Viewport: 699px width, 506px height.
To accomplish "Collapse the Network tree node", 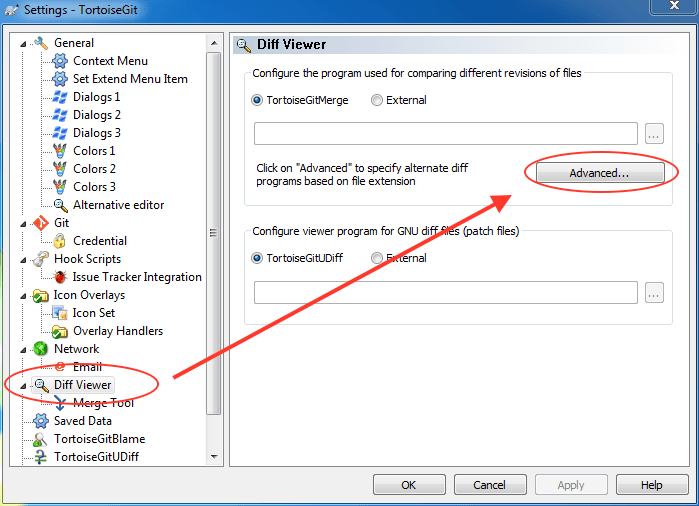I will tap(23, 350).
